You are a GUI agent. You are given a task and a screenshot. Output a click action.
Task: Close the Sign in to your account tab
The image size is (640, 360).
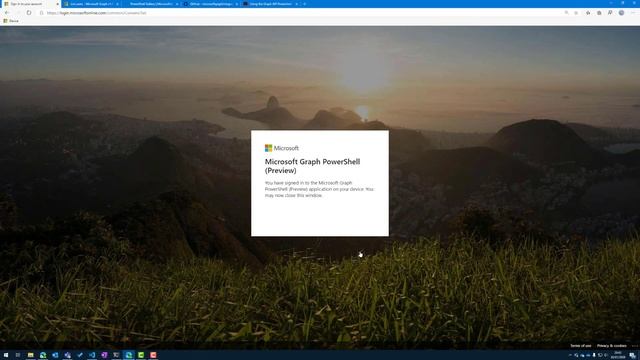pos(57,4)
